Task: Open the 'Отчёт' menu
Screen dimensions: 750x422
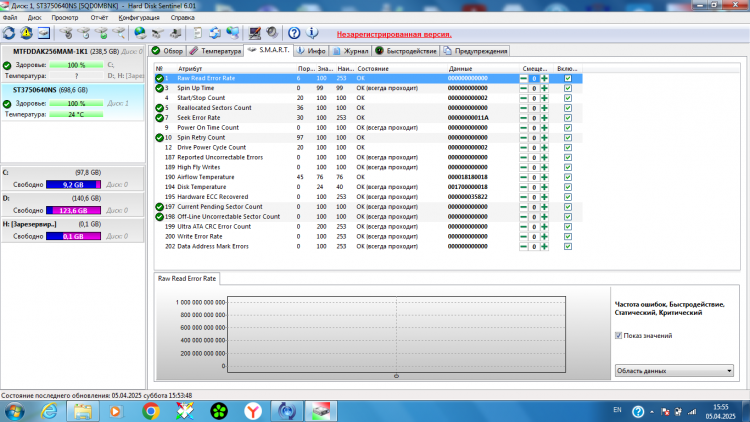Action: coord(99,18)
